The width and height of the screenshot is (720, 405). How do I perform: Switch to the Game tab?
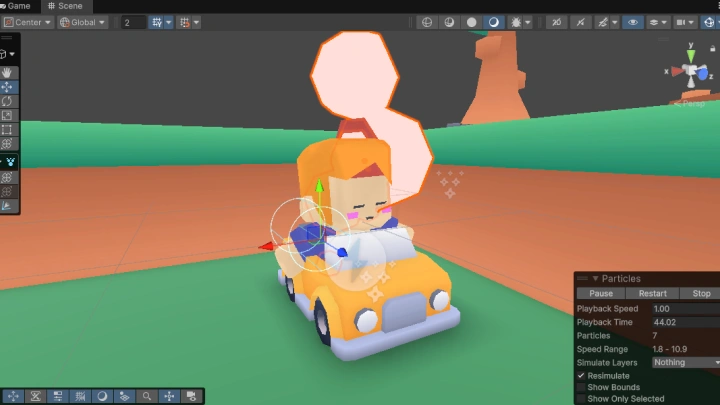pyautogui.click(x=16, y=6)
